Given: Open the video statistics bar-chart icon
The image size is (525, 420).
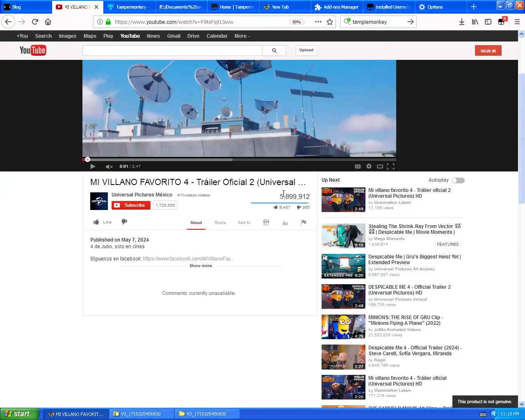Looking at the screenshot, I should tap(285, 222).
